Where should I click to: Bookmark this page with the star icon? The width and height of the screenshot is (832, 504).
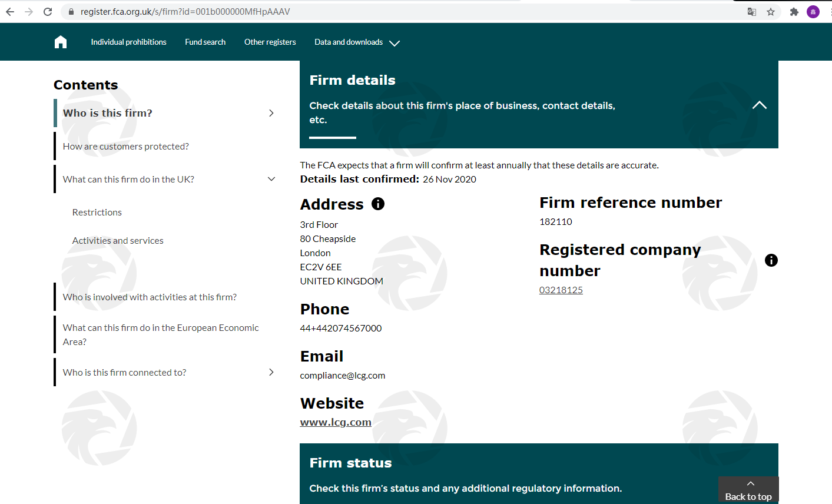click(771, 12)
